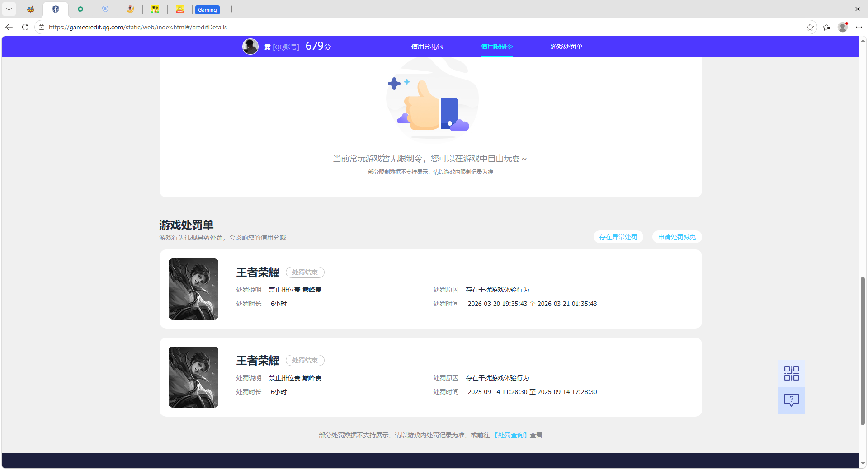Switch to the green circle icon tab
The height and width of the screenshot is (470, 868).
pos(80,9)
